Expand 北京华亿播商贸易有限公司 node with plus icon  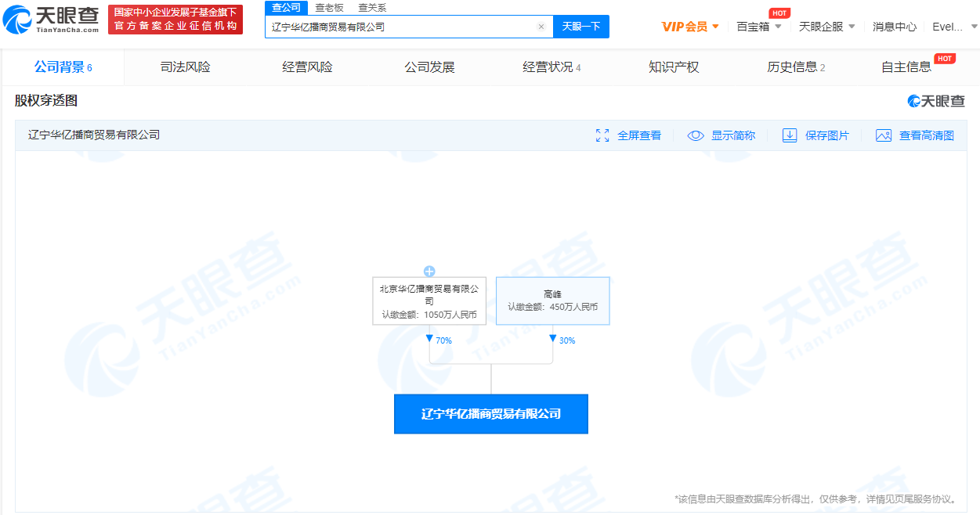pyautogui.click(x=429, y=272)
